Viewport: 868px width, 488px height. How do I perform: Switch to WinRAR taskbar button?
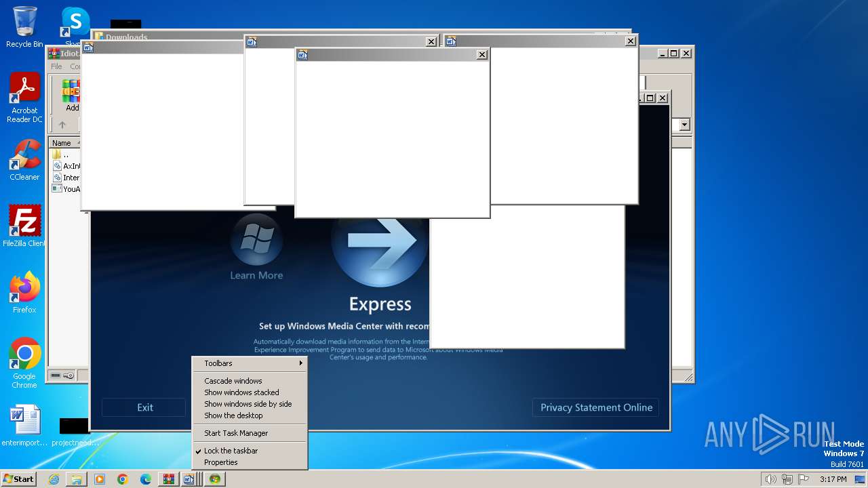pyautogui.click(x=168, y=479)
